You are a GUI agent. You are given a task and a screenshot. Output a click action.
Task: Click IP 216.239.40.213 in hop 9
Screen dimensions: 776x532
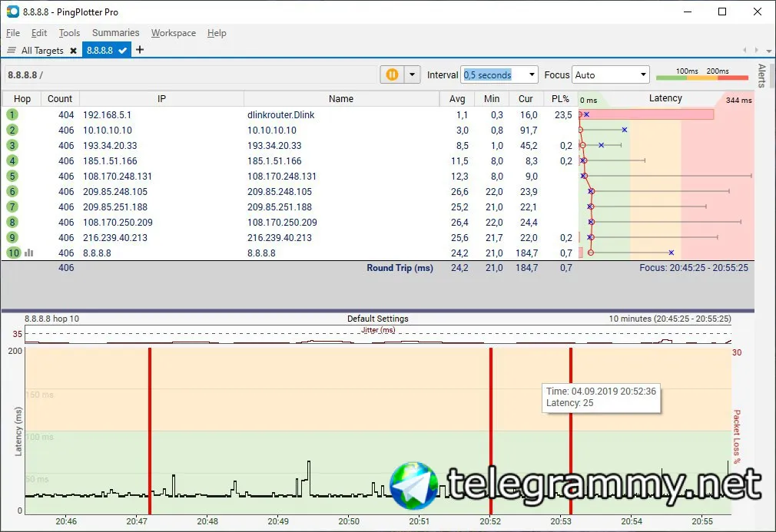[115, 237]
